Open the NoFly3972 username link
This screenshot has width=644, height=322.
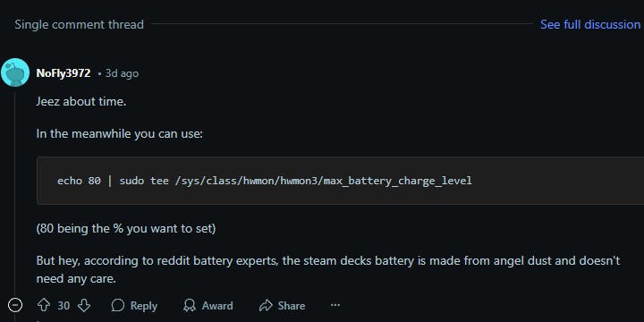[x=64, y=73]
